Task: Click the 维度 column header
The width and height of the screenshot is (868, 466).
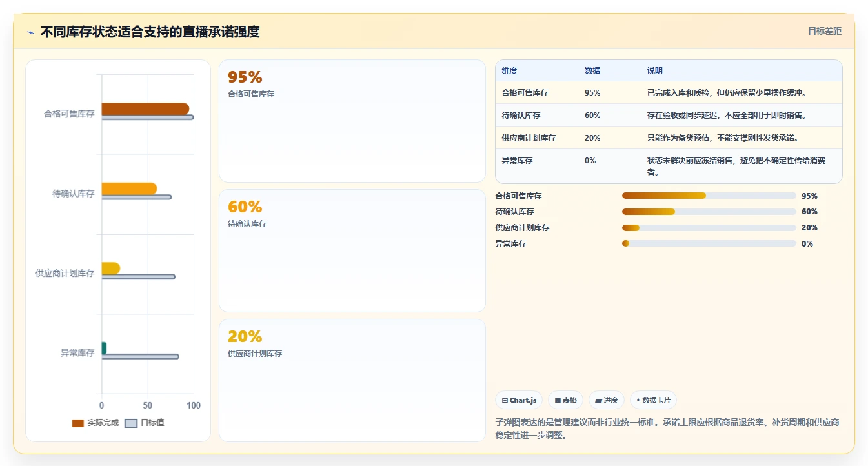Action: [x=509, y=71]
